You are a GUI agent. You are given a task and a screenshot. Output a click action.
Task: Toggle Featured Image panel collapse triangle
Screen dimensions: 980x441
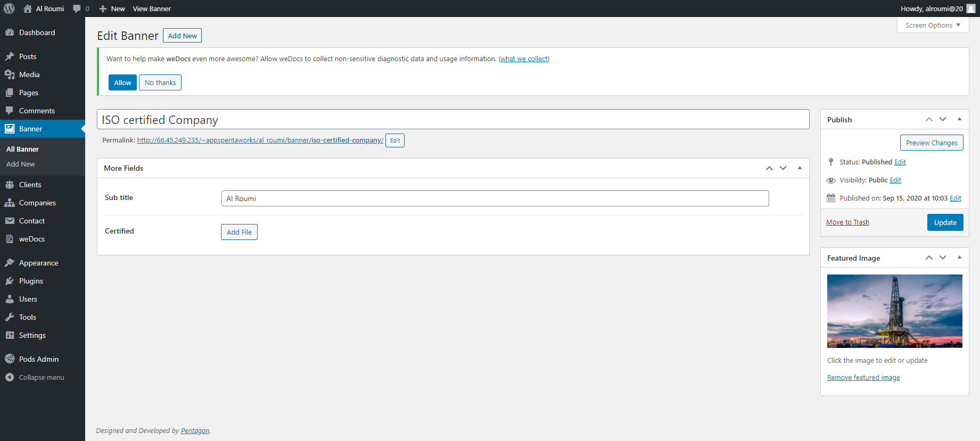pyautogui.click(x=959, y=257)
